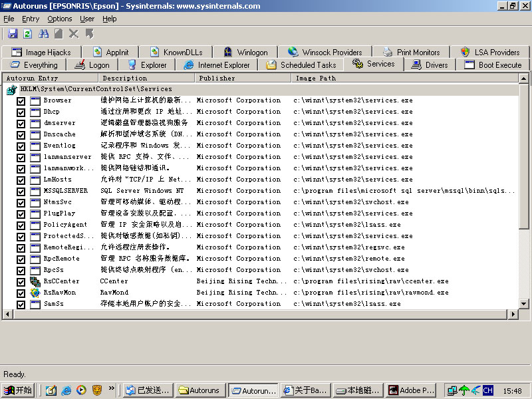Switch to the Winlogon tab

click(x=245, y=53)
